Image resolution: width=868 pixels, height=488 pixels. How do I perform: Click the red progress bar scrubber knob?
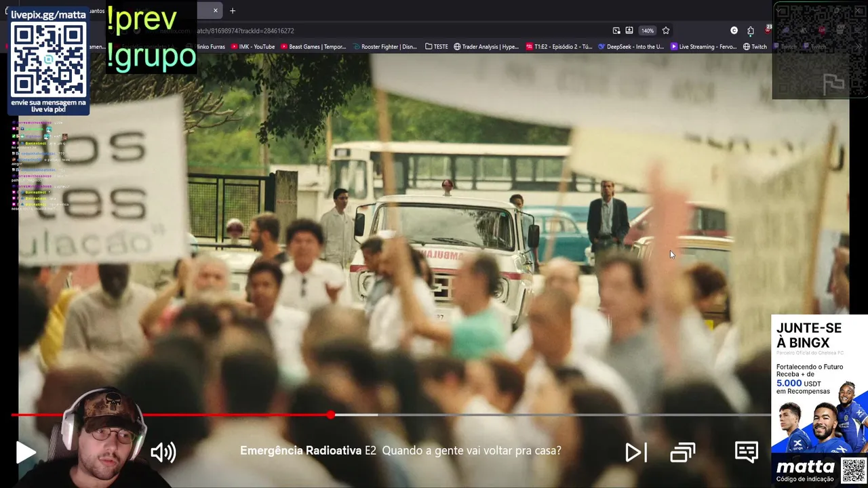pos(330,414)
